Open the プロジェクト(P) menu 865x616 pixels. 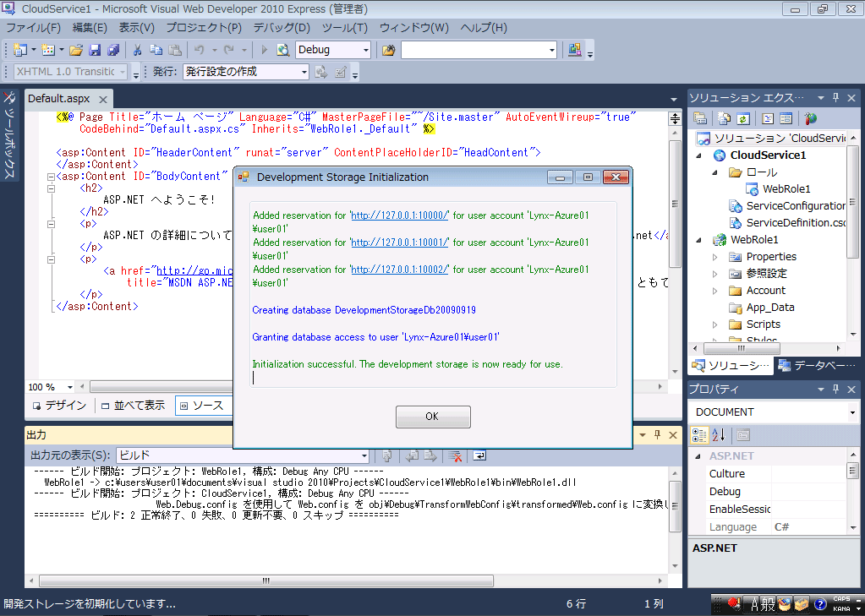click(x=204, y=28)
